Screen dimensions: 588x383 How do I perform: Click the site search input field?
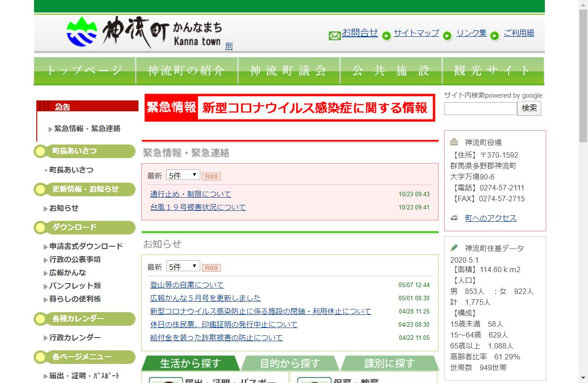[479, 108]
